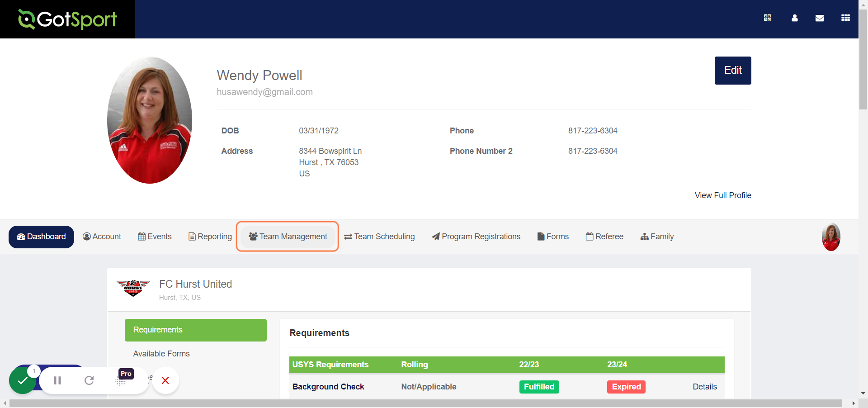This screenshot has width=868, height=408.
Task: Open the View Full Profile link
Action: pyautogui.click(x=723, y=195)
